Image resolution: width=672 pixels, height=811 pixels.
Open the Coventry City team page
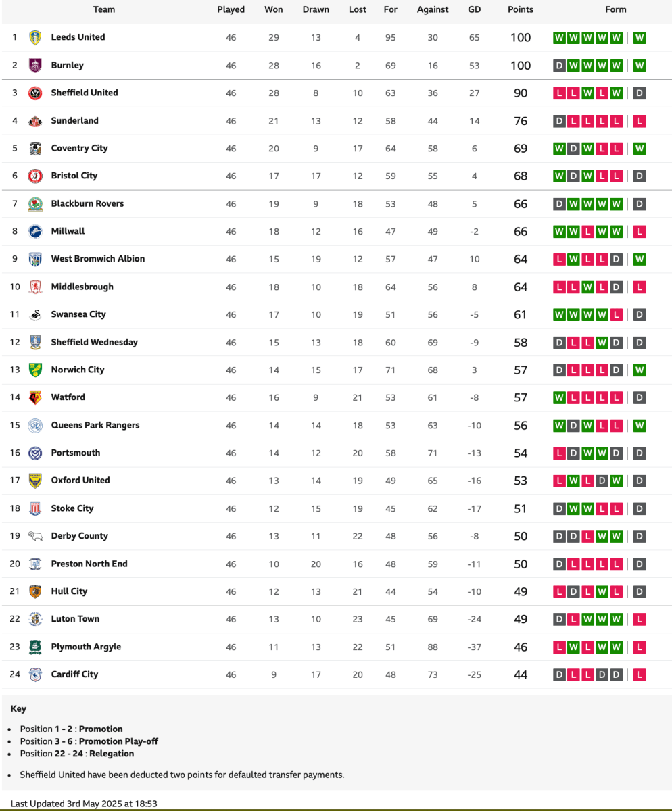(79, 148)
